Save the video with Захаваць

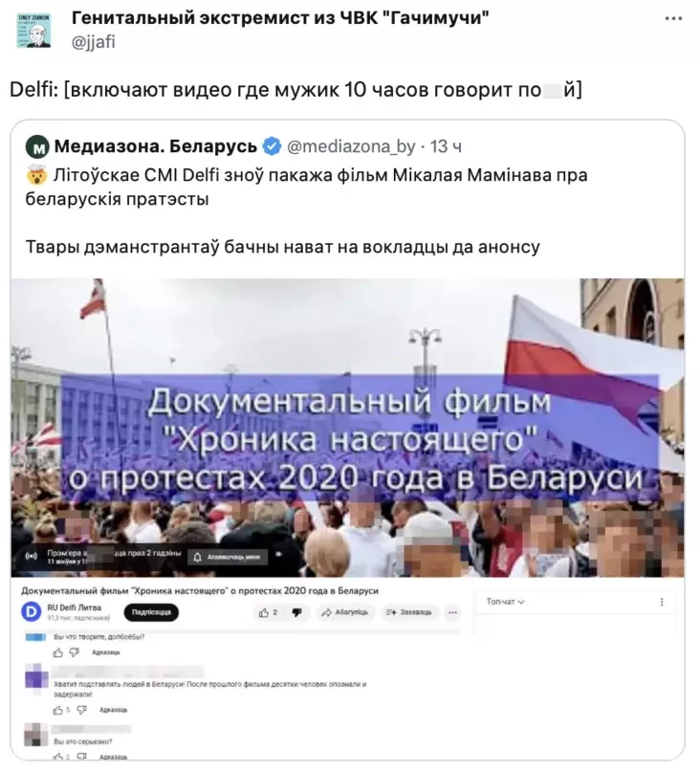point(409,612)
